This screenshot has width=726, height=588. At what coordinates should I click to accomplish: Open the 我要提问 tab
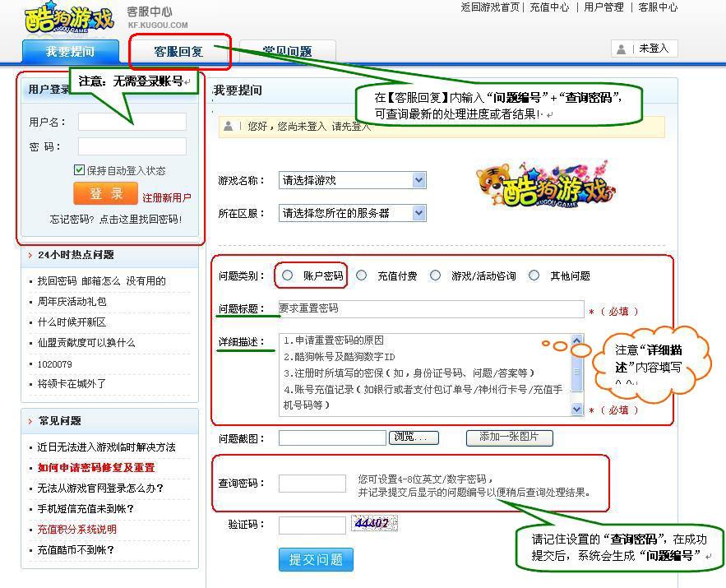71,51
